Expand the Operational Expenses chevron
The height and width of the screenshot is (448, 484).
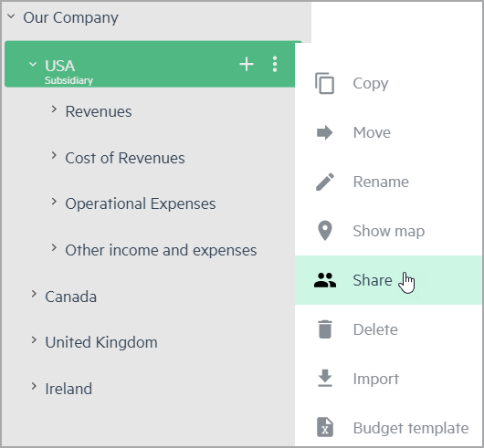pyautogui.click(x=54, y=202)
